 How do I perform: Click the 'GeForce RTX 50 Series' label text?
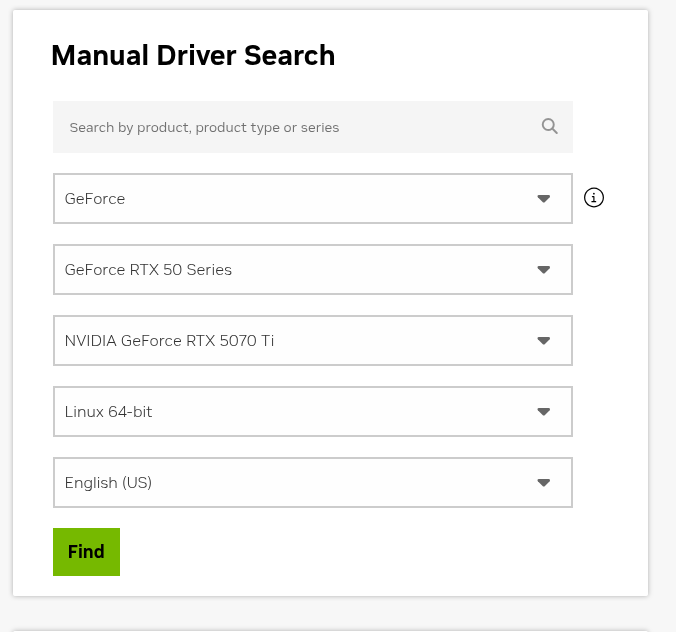click(148, 270)
